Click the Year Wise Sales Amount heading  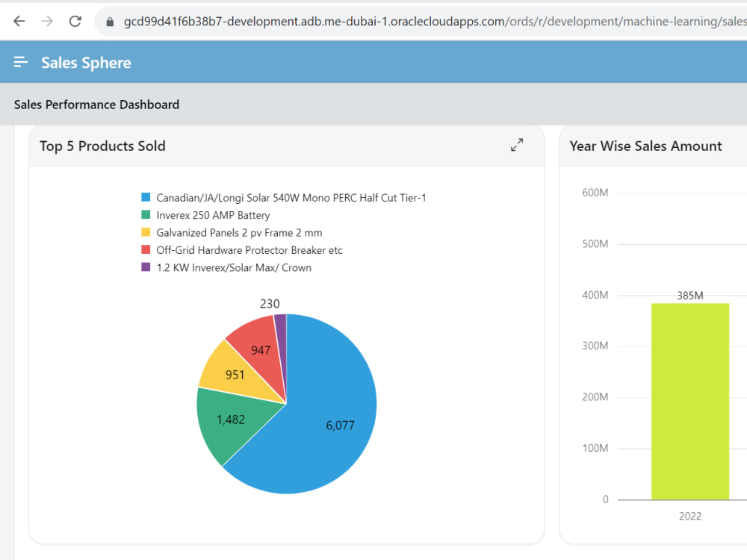point(645,146)
